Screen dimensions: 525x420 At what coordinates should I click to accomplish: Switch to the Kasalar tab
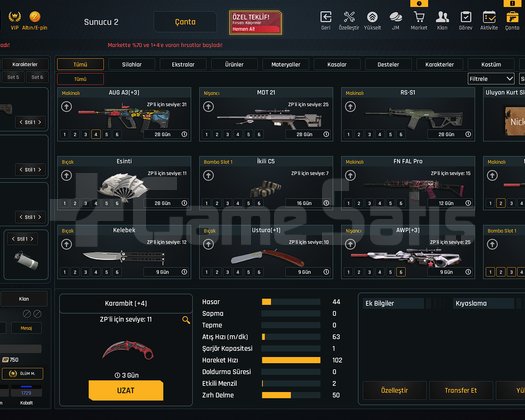[337, 64]
